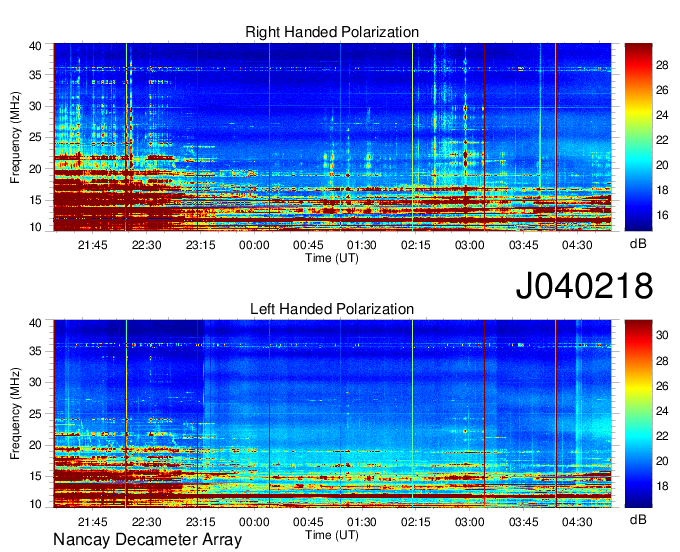
Task: Click the 03:00 time tick of Left Handed plot
Action: (x=469, y=522)
